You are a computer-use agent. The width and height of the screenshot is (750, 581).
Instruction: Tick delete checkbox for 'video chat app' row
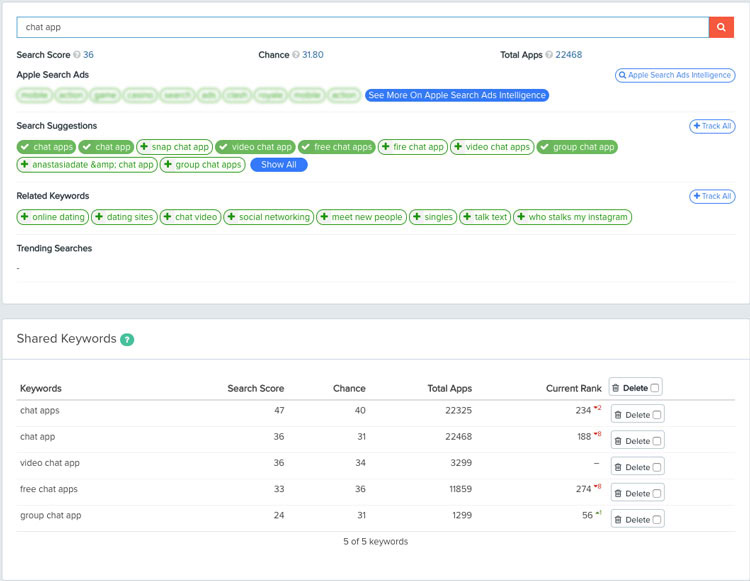point(657,467)
